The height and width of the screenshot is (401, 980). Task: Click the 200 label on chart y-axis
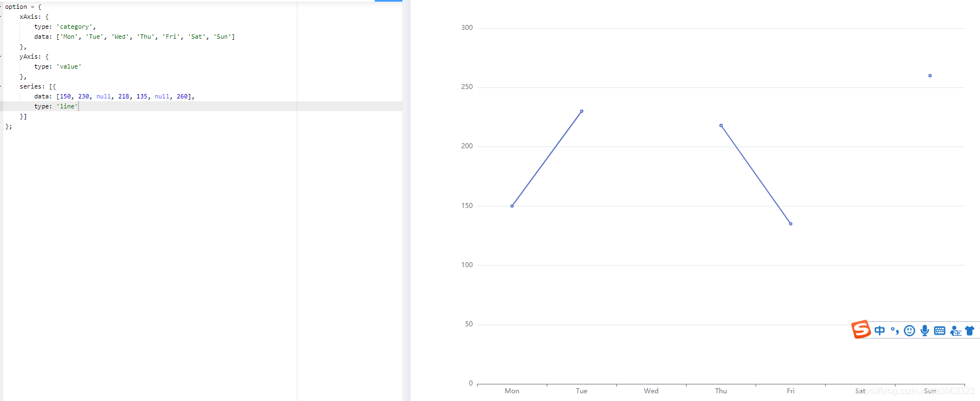point(467,146)
